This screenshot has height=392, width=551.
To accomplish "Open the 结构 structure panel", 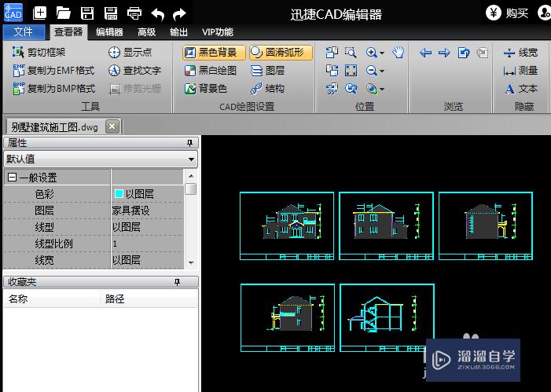I will click(267, 89).
